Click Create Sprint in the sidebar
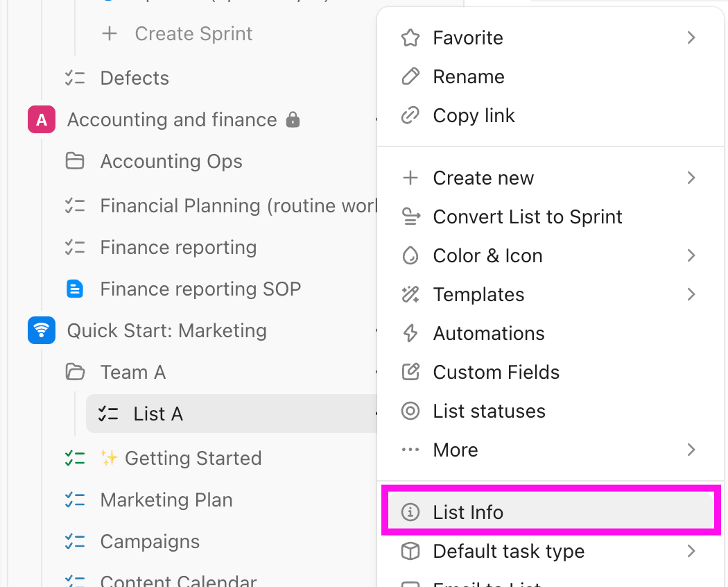The image size is (728, 587). (x=193, y=34)
